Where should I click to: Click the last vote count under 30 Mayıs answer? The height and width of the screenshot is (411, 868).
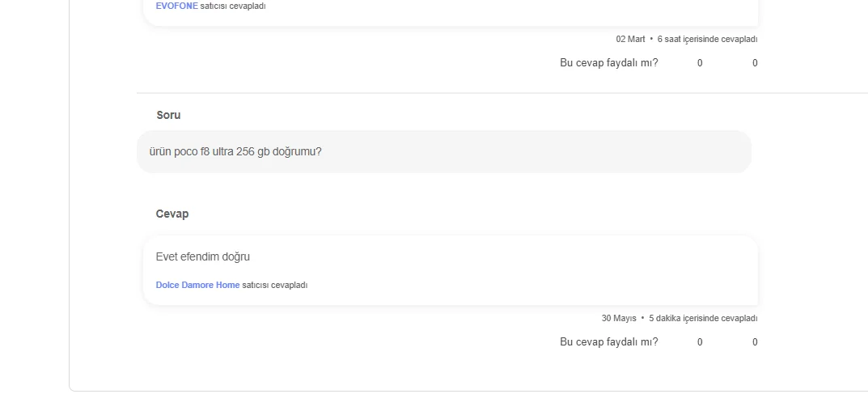tap(755, 342)
